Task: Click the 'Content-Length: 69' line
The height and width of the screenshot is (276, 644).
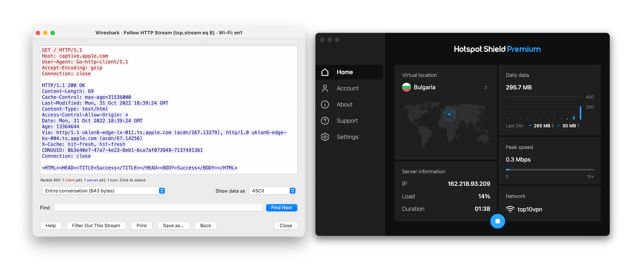Action: coord(68,91)
